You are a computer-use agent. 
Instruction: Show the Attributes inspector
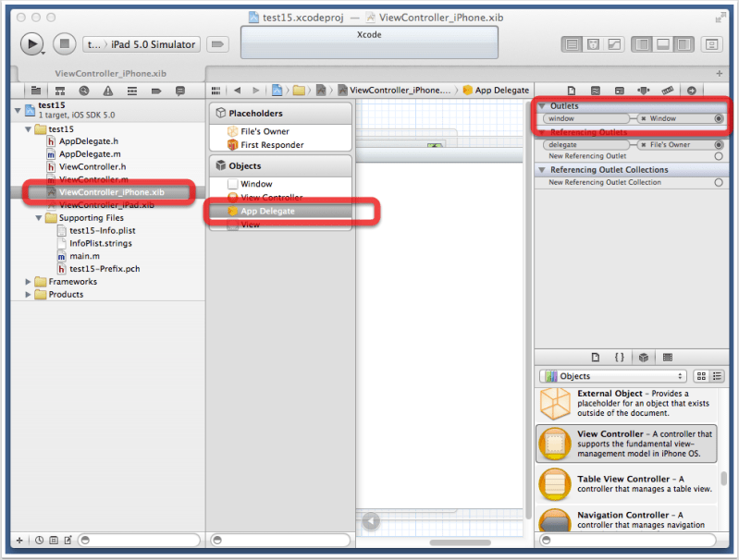[x=644, y=91]
